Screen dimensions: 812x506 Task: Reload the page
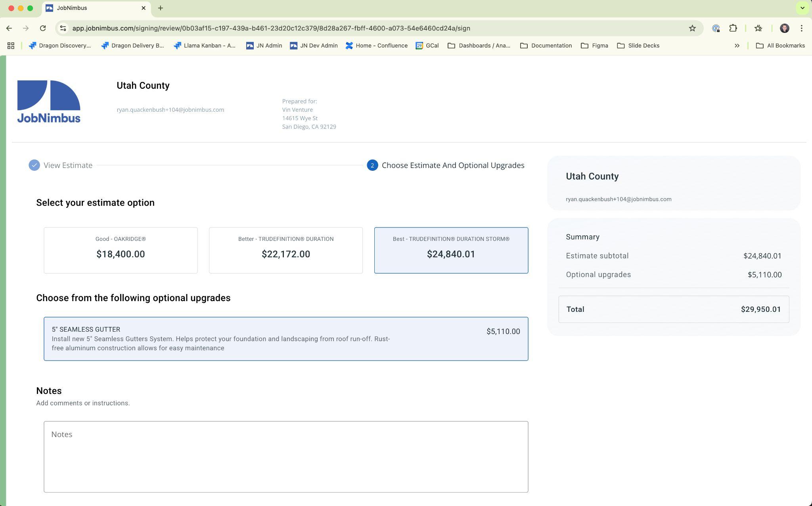(x=43, y=28)
